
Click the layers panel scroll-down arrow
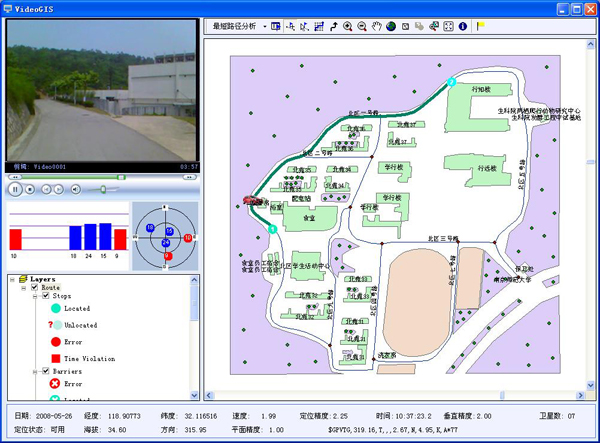click(x=194, y=395)
